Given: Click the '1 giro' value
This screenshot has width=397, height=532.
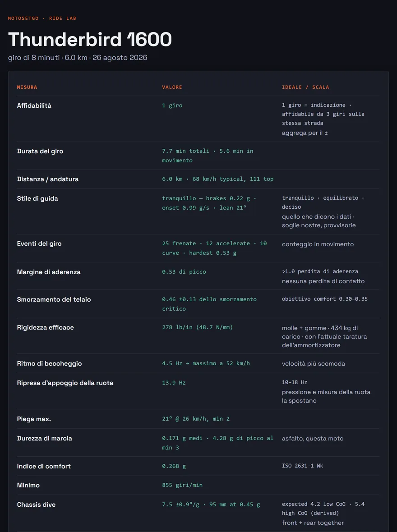Looking at the screenshot, I should tap(172, 105).
